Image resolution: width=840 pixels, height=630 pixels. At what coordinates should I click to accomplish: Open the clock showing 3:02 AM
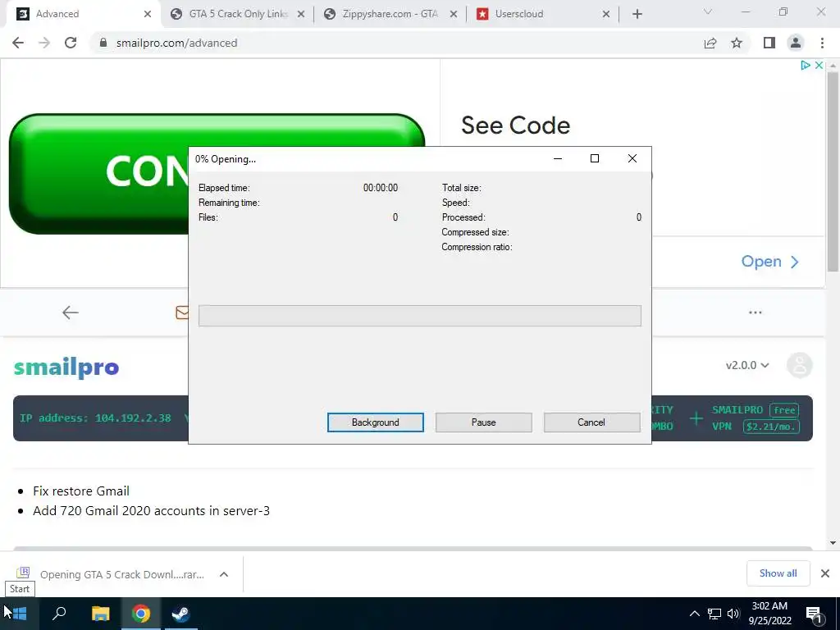point(769,614)
